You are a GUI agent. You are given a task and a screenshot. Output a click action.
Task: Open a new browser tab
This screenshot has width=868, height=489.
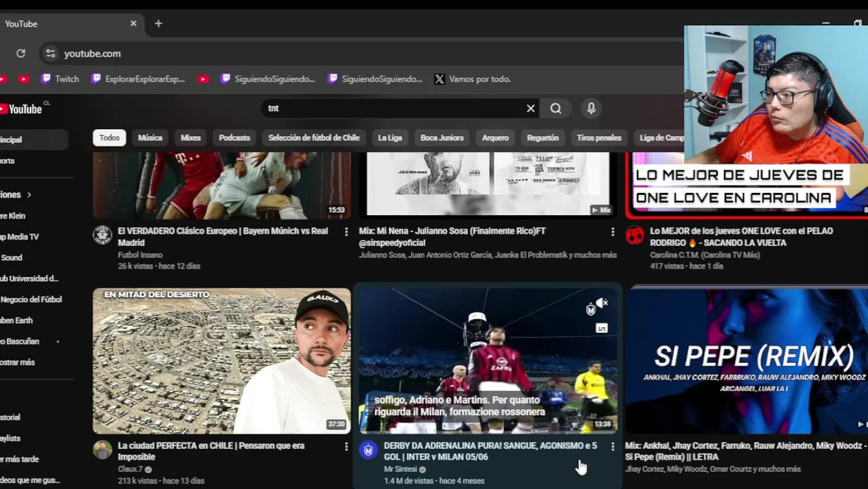point(158,23)
